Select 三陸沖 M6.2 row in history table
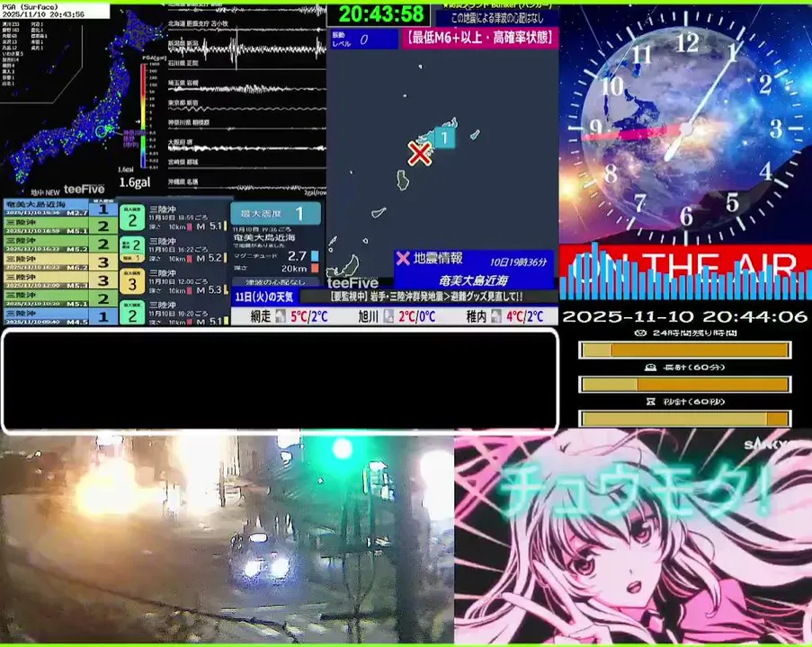 60,262
